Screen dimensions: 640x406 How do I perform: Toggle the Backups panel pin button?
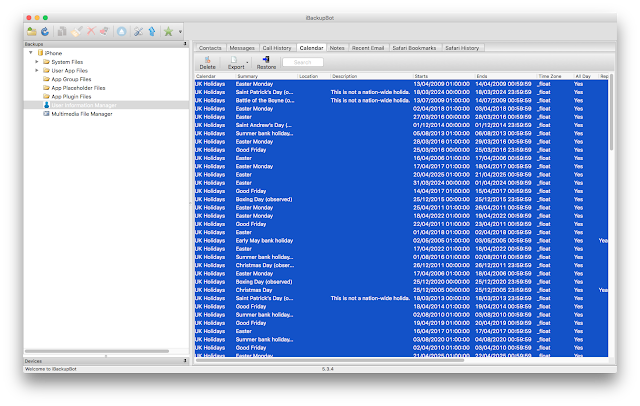point(185,44)
